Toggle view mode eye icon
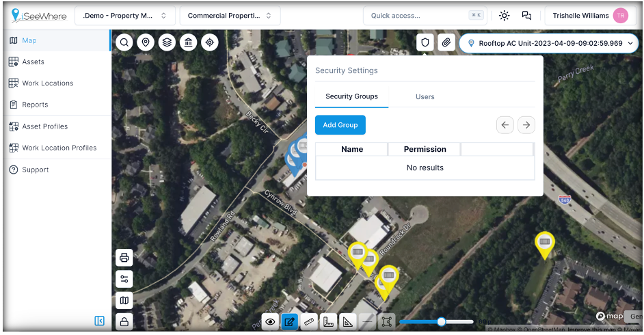644x335 pixels. click(270, 322)
